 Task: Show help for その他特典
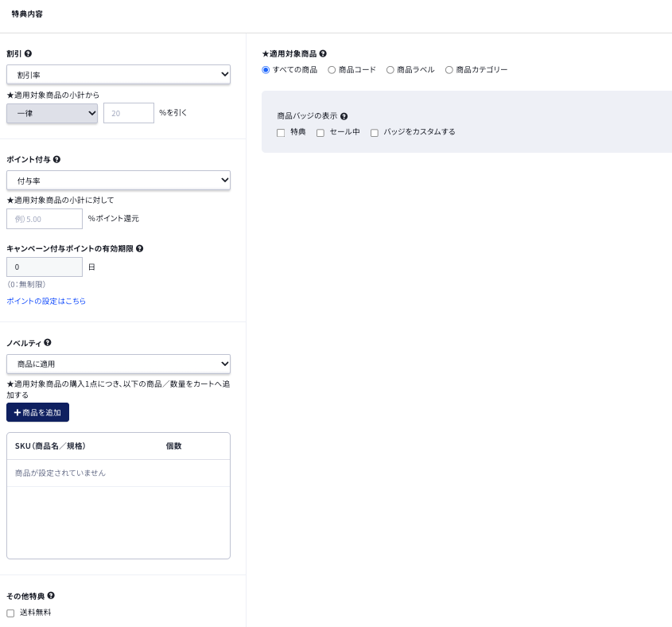51,596
